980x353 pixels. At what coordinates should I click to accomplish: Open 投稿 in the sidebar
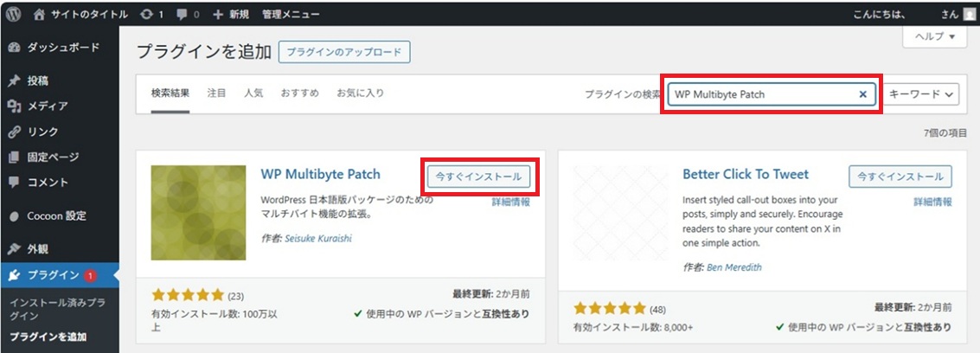point(37,81)
